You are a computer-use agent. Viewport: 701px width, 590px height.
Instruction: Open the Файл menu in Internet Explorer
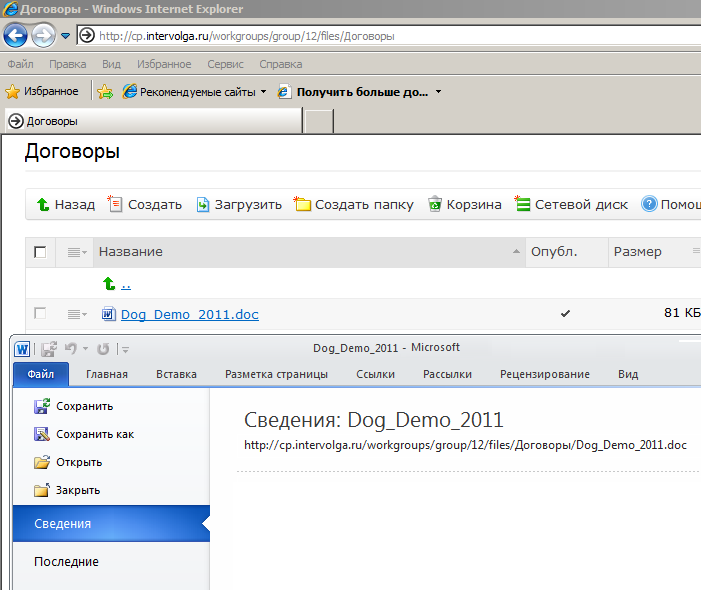[21, 64]
